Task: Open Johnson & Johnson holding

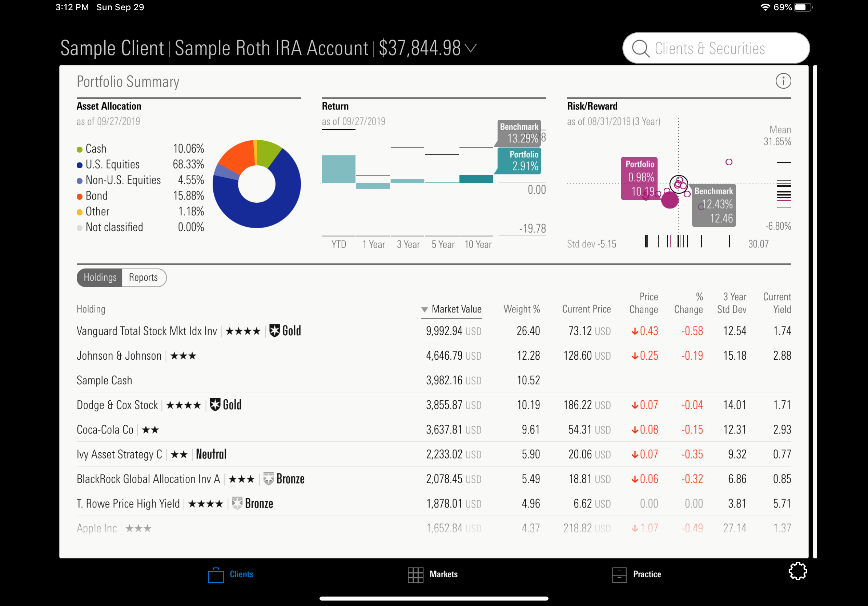Action: [x=119, y=356]
